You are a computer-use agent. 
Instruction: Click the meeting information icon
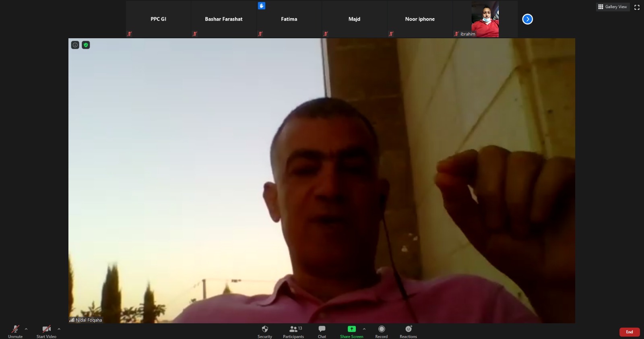pyautogui.click(x=75, y=45)
